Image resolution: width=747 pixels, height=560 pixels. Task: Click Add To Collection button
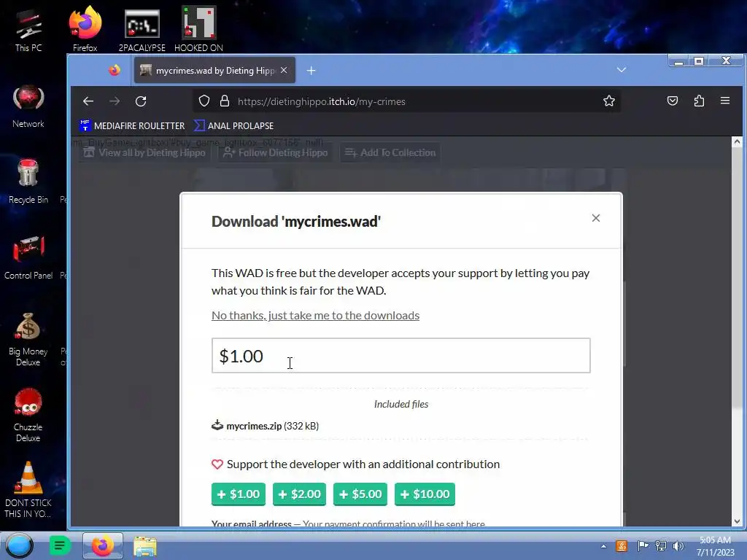tap(390, 152)
